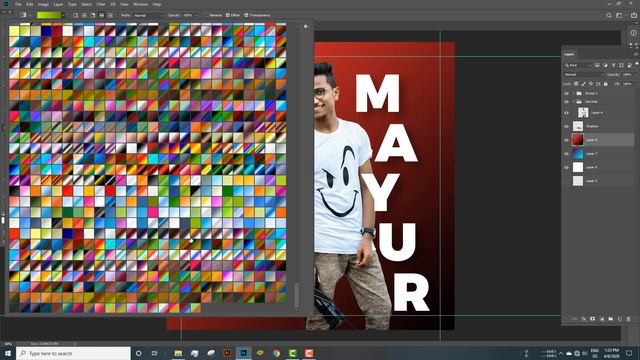The width and height of the screenshot is (640, 360).
Task: Click Link layers icon at panel bottom
Action: 574,319
